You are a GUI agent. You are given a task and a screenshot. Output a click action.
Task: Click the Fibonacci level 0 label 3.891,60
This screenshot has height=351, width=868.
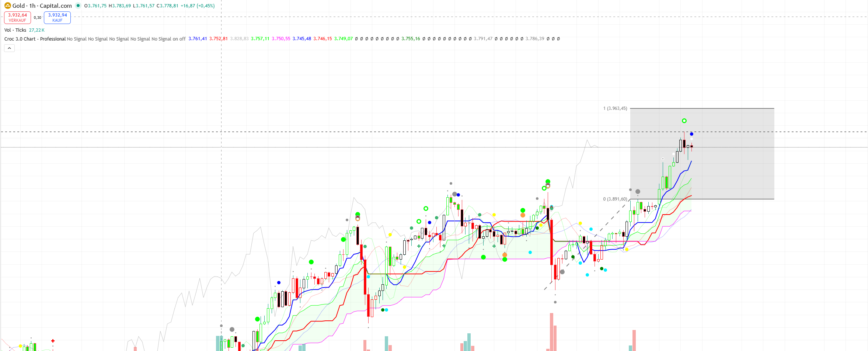click(x=615, y=199)
